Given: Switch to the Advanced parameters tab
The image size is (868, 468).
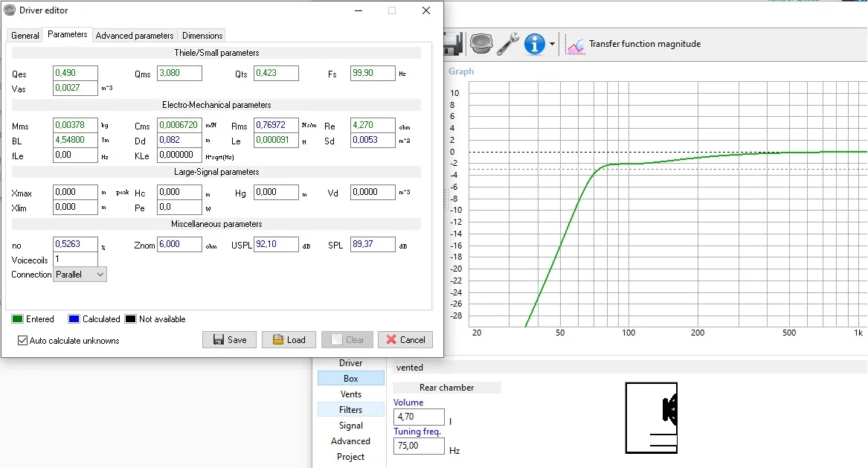Looking at the screenshot, I should point(135,36).
